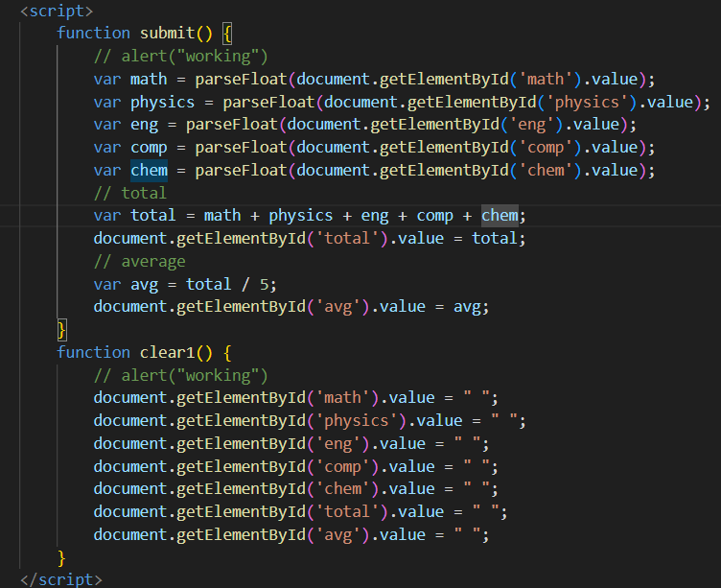
Task: Click the alert comment inside clear1 function
Action: pos(180,375)
